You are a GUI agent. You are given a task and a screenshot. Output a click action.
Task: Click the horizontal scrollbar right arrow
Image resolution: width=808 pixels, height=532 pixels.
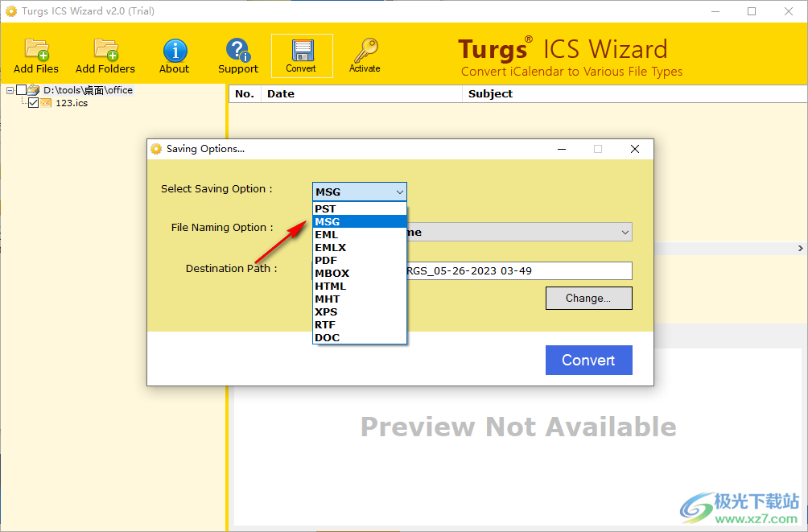click(800, 249)
